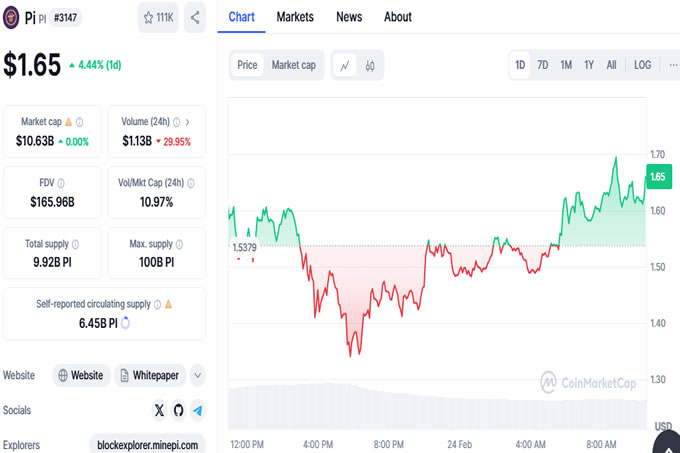This screenshot has width=680, height=453.
Task: Select the 7D time range
Action: point(543,65)
